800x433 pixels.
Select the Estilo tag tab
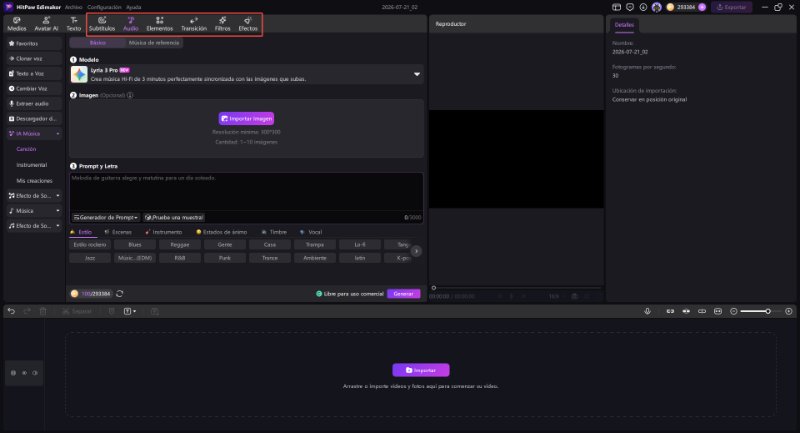click(x=82, y=232)
